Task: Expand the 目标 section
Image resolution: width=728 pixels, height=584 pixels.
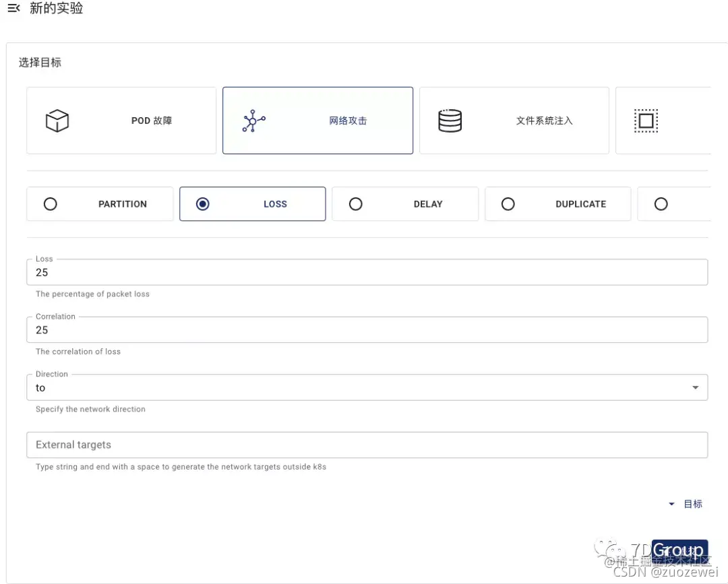Action: point(692,503)
